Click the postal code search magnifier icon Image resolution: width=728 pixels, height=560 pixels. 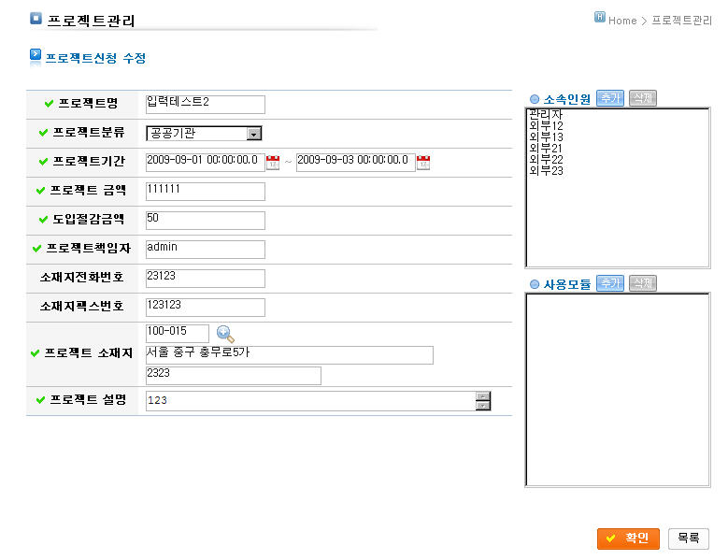point(225,334)
